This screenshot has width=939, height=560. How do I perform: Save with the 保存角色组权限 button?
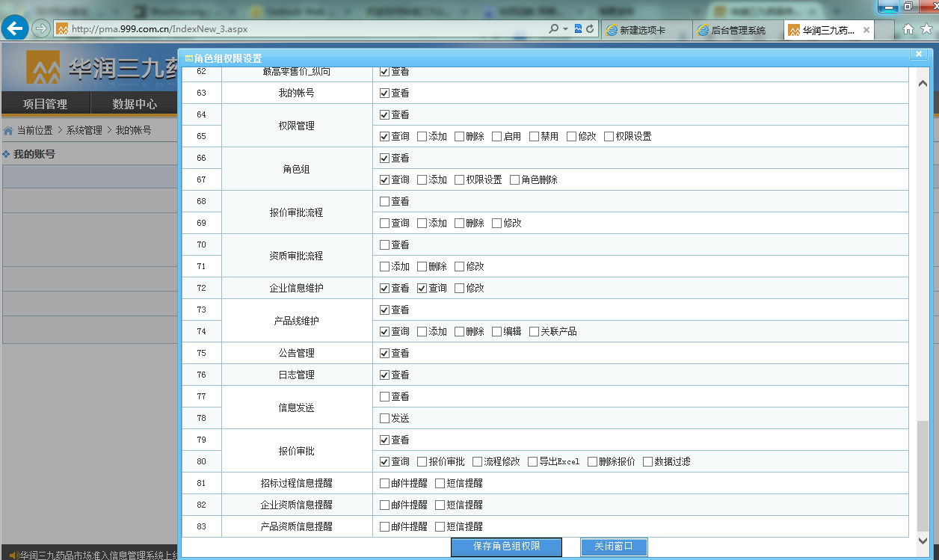click(506, 547)
